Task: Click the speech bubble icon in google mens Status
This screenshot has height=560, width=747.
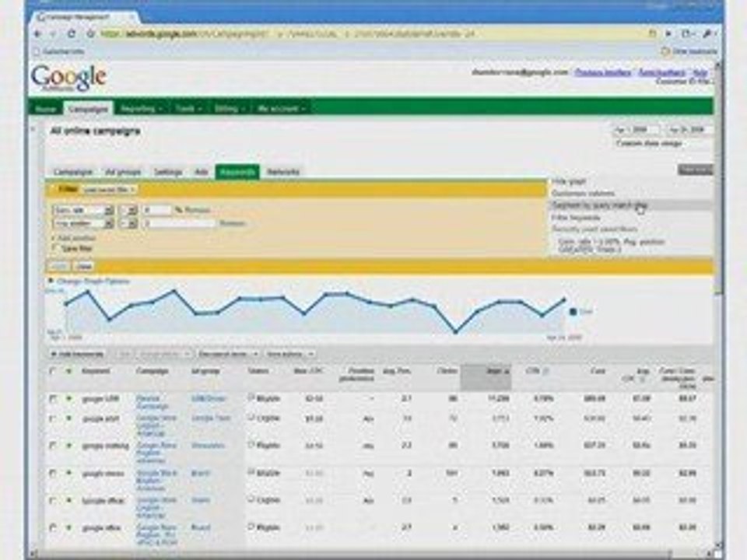Action: (251, 472)
